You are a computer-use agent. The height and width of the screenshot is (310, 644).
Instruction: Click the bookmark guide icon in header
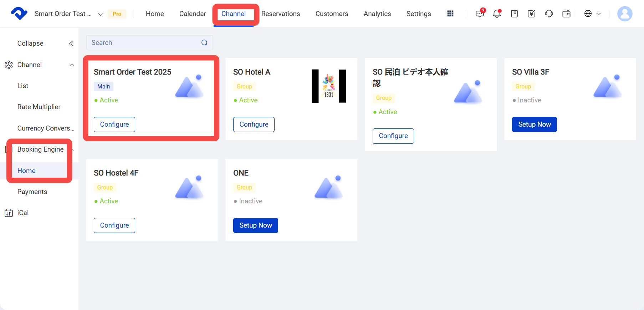pos(514,14)
